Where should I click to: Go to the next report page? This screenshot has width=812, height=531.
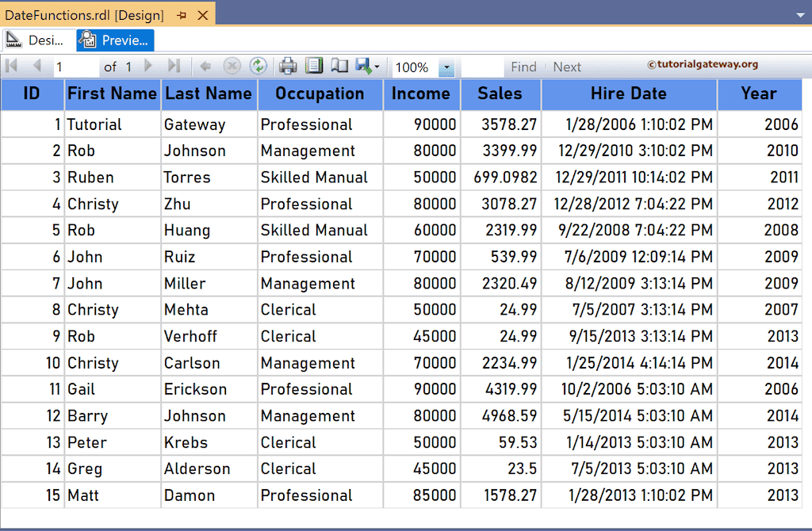(x=147, y=67)
